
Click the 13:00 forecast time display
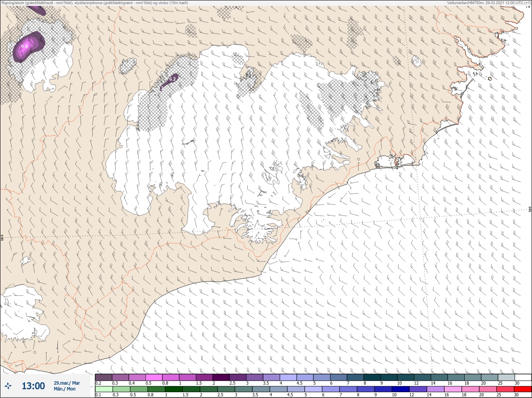(33, 386)
